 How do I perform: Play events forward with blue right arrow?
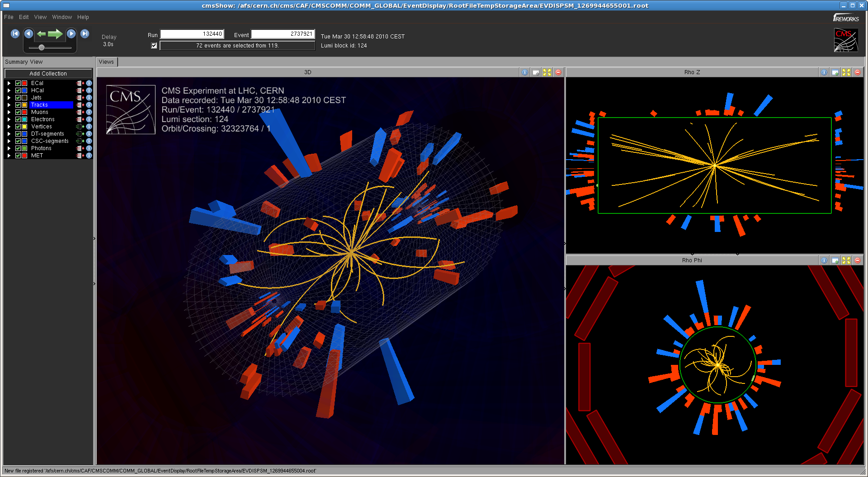pos(71,34)
